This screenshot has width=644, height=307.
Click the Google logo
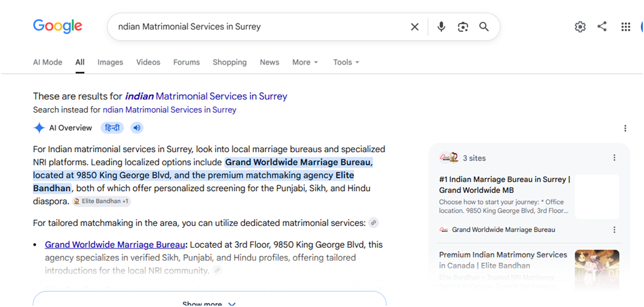coord(57,26)
